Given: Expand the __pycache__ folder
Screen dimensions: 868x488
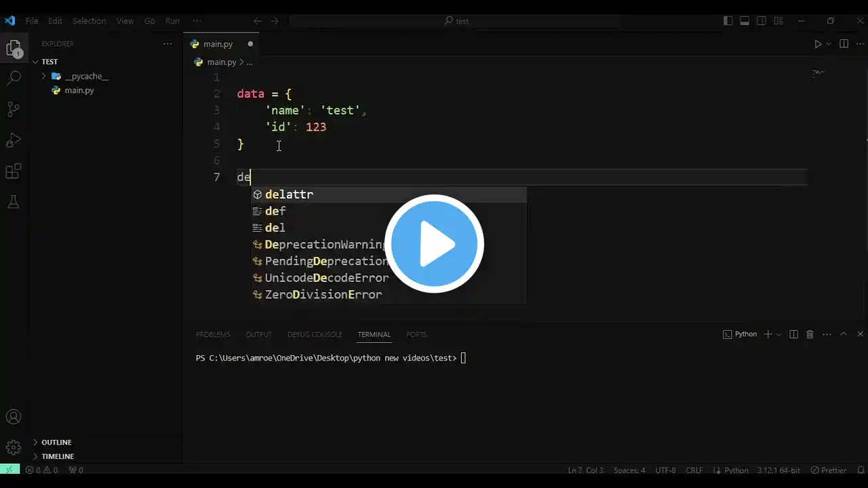Looking at the screenshot, I should click(x=44, y=77).
